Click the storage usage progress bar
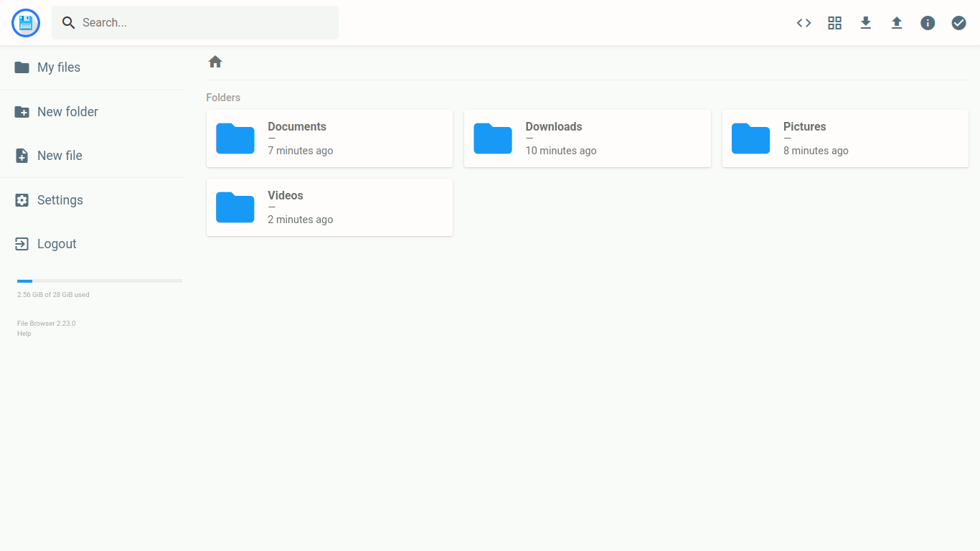Viewport: 980px width, 551px height. [x=99, y=281]
